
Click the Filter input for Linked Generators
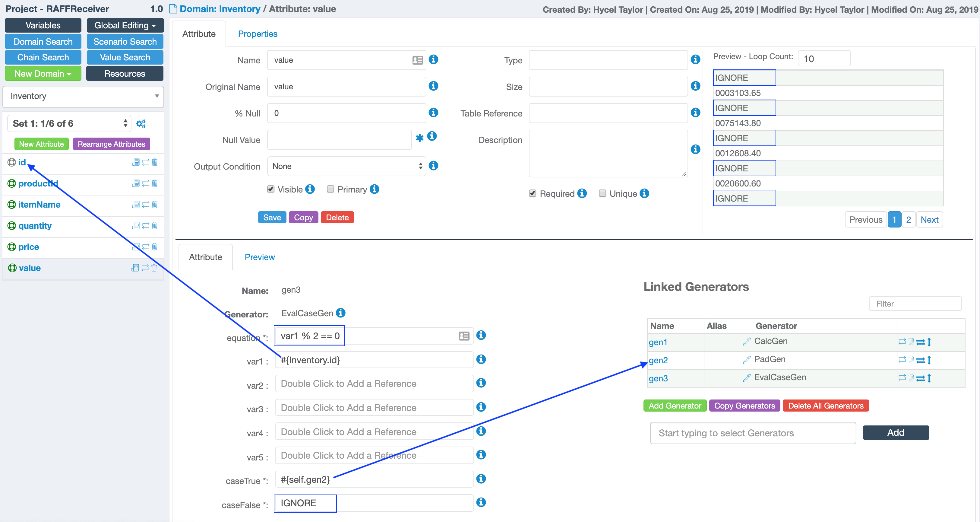click(915, 304)
